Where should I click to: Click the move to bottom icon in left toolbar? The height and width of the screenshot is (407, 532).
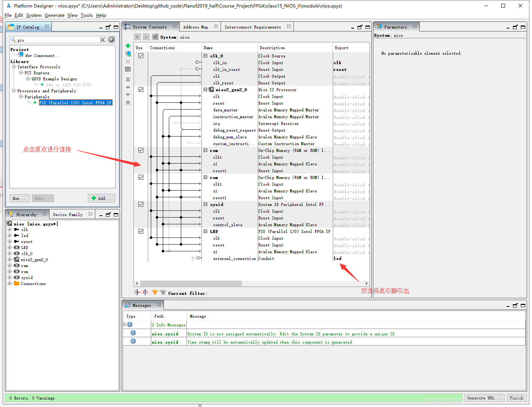pos(128,102)
